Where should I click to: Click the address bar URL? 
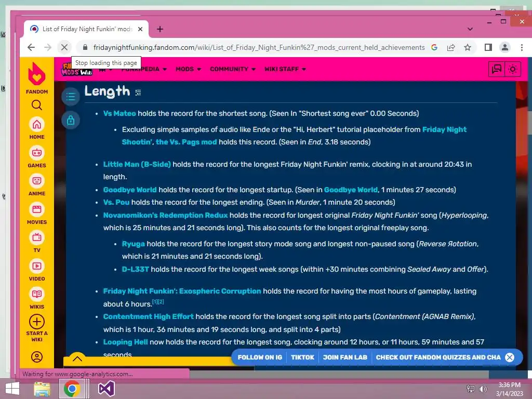[259, 47]
